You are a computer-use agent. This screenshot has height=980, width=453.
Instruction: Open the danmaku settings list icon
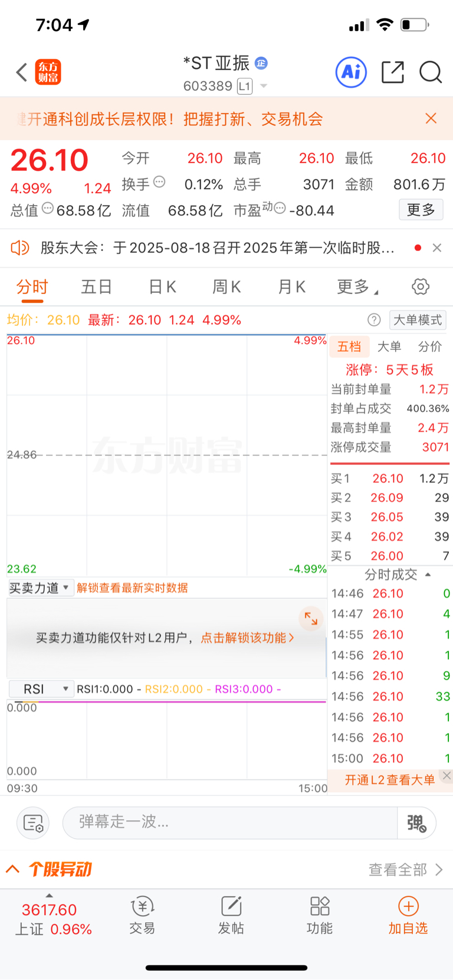point(33,823)
